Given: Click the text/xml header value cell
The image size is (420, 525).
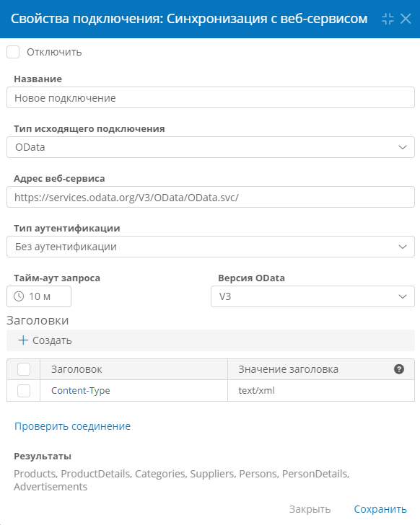Looking at the screenshot, I should coord(321,391).
